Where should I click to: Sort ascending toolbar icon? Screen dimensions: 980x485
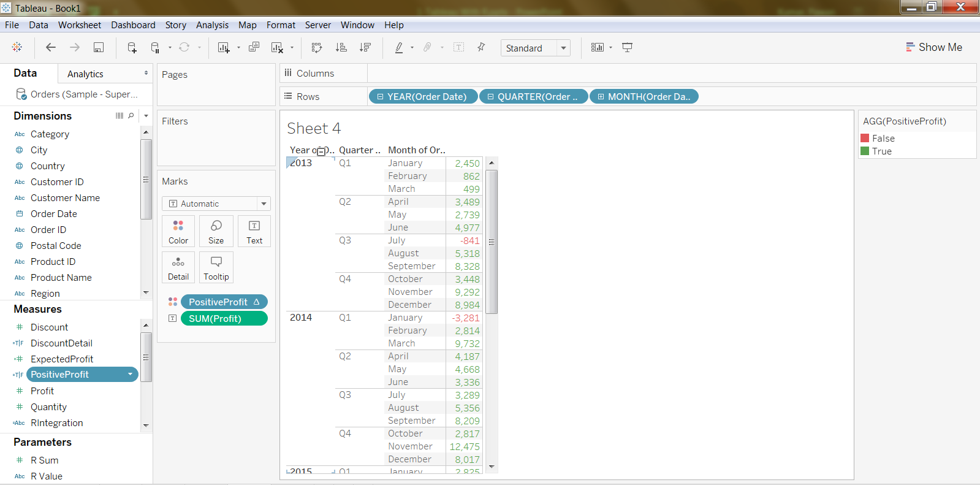click(x=341, y=47)
